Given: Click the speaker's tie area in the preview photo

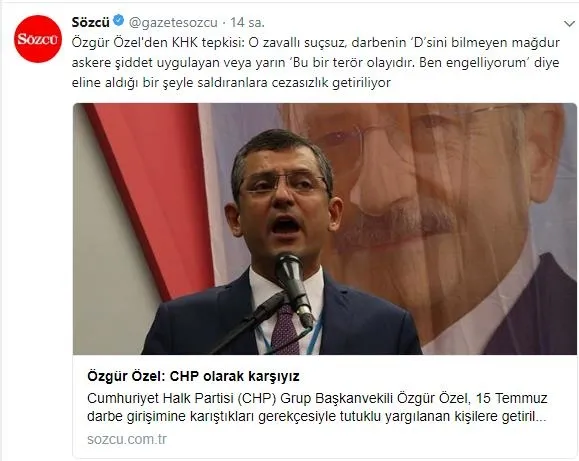Looking at the screenshot, I should coord(285,329).
